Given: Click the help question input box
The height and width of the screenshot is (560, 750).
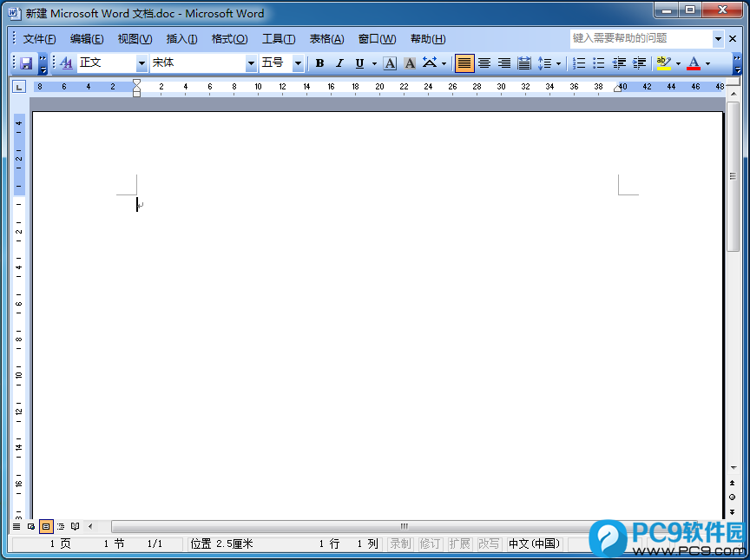Looking at the screenshot, I should pos(641,39).
